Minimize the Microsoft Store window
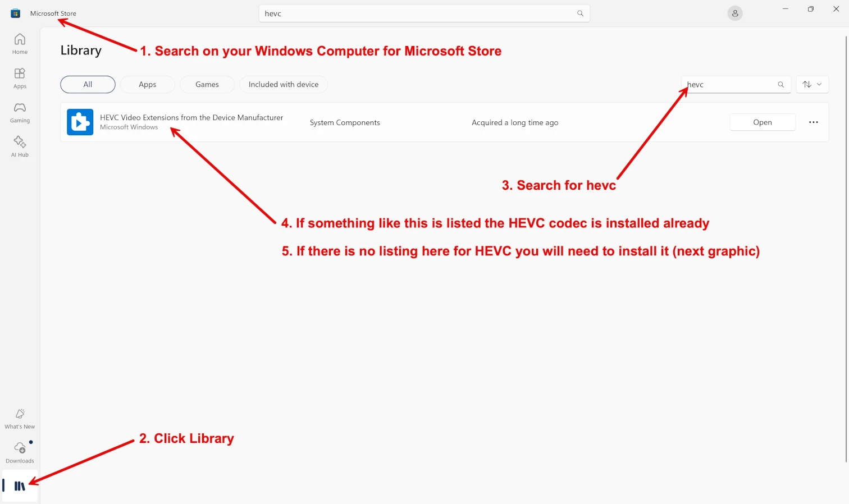 point(785,9)
